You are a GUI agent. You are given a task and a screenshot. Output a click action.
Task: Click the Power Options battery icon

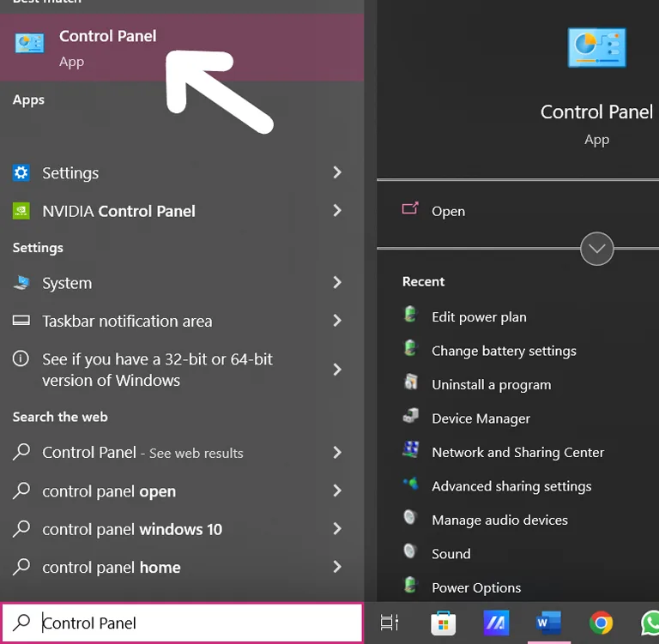410,585
